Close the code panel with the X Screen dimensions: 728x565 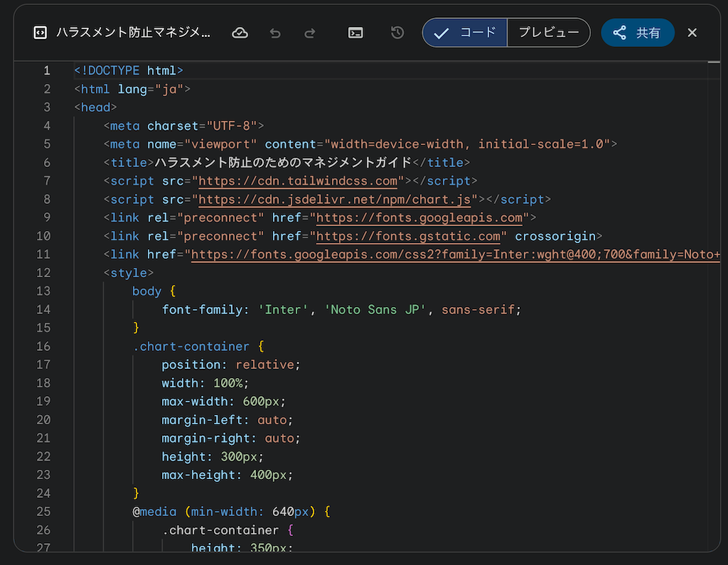click(692, 33)
